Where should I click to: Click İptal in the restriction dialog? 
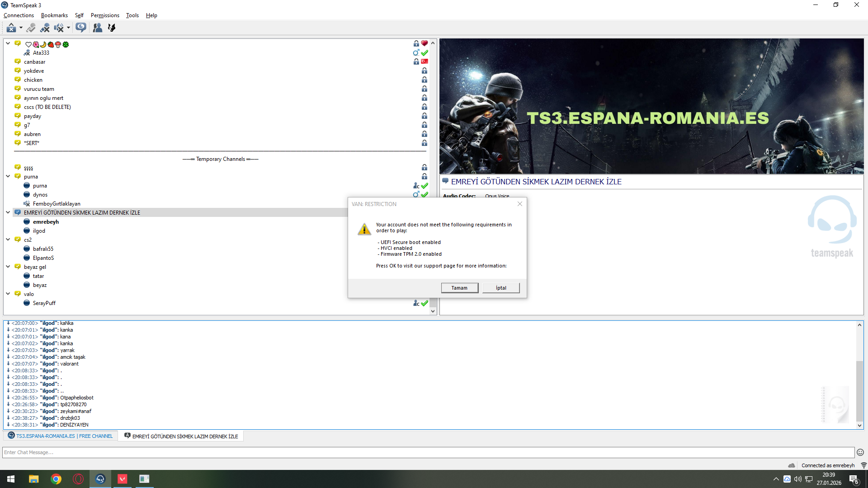point(501,288)
